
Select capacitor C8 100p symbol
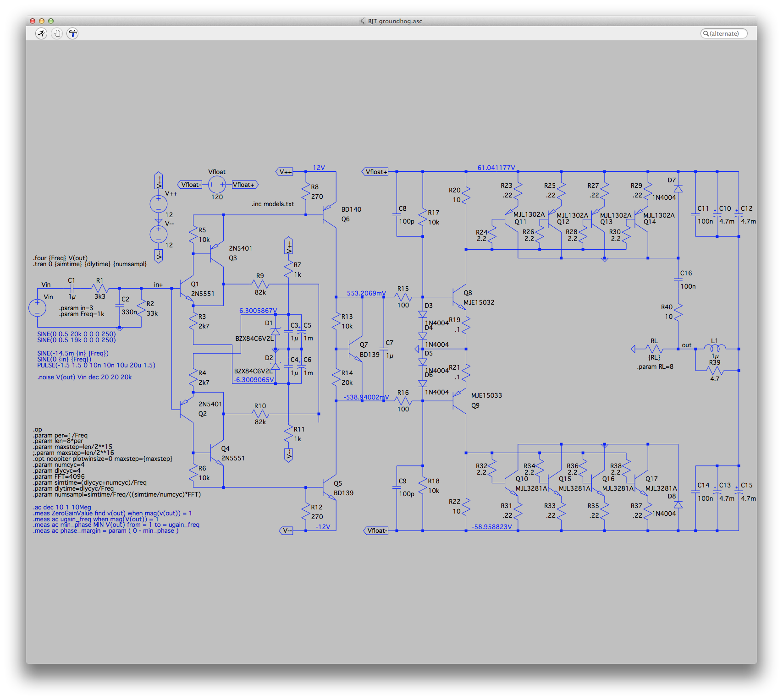[397, 215]
